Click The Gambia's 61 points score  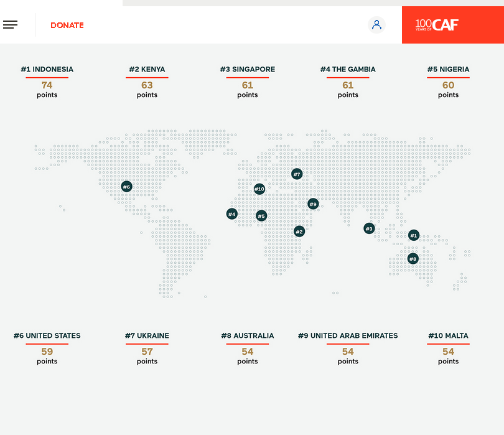pos(348,89)
